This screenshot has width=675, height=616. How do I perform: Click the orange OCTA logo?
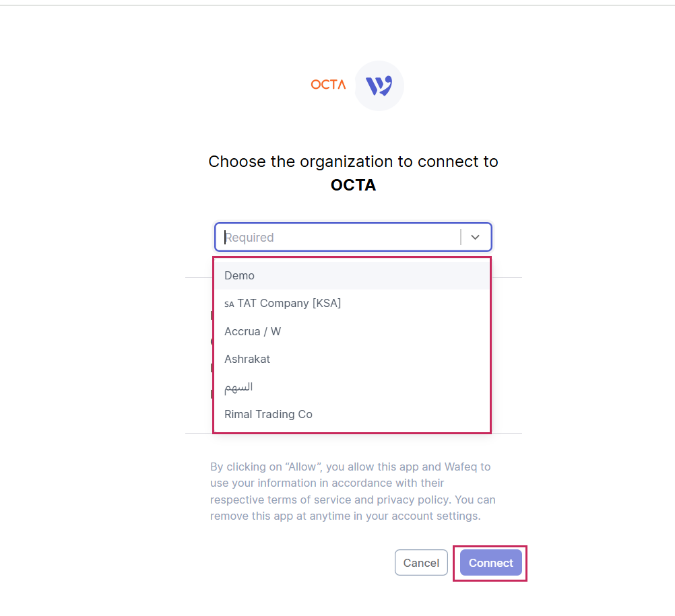pyautogui.click(x=328, y=85)
